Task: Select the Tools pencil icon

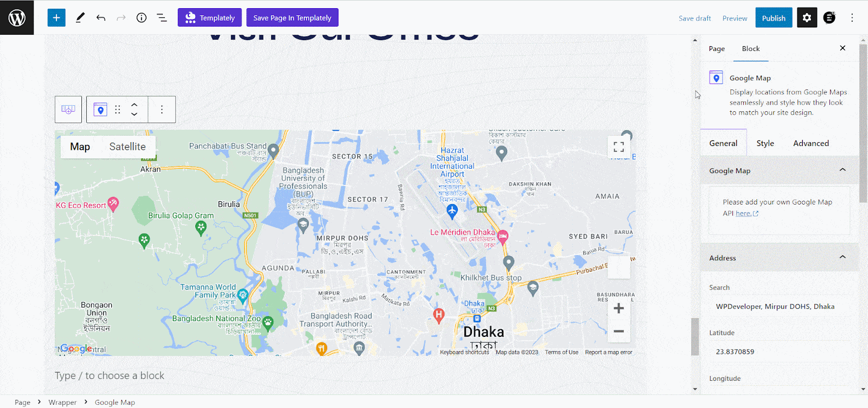Action: click(80, 17)
